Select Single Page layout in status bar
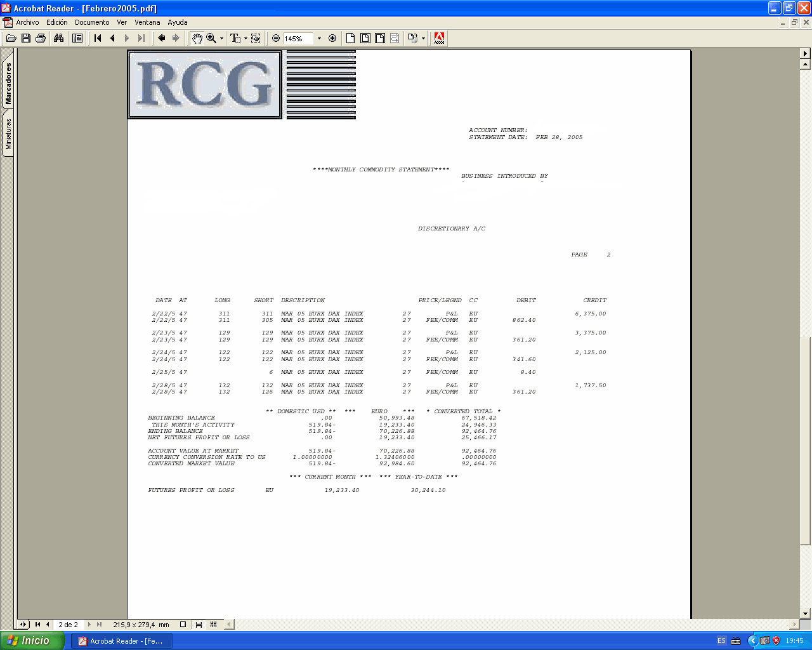 183,625
